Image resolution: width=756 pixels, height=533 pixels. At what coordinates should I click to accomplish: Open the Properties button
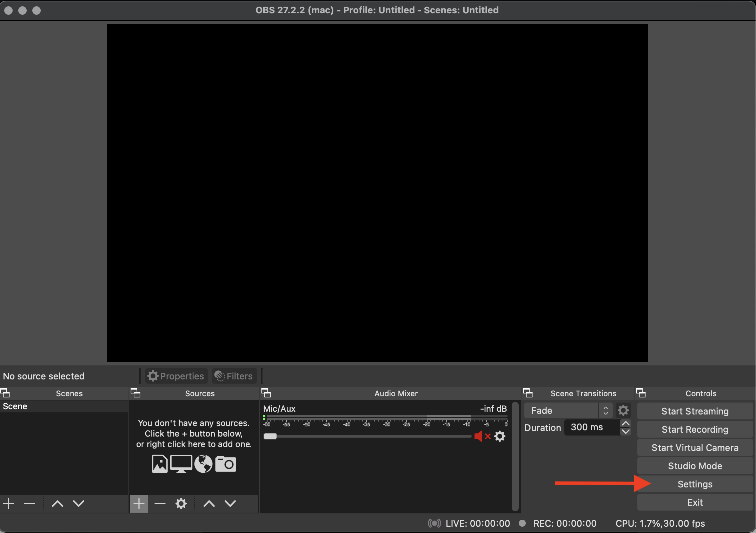click(x=176, y=376)
